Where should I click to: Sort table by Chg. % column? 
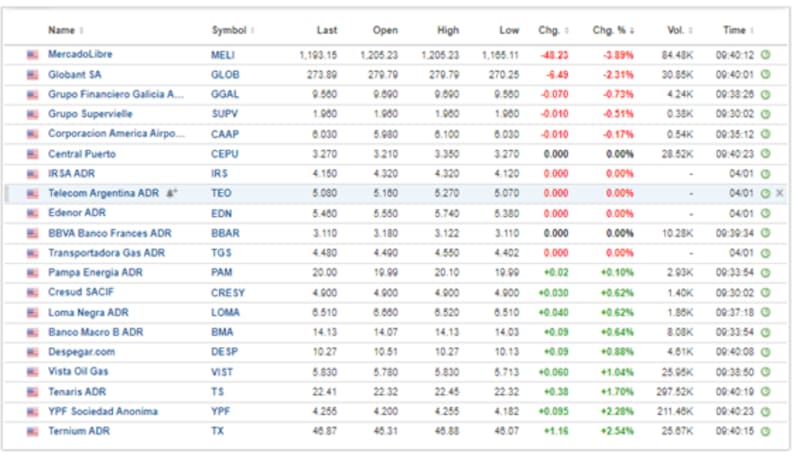click(x=612, y=30)
